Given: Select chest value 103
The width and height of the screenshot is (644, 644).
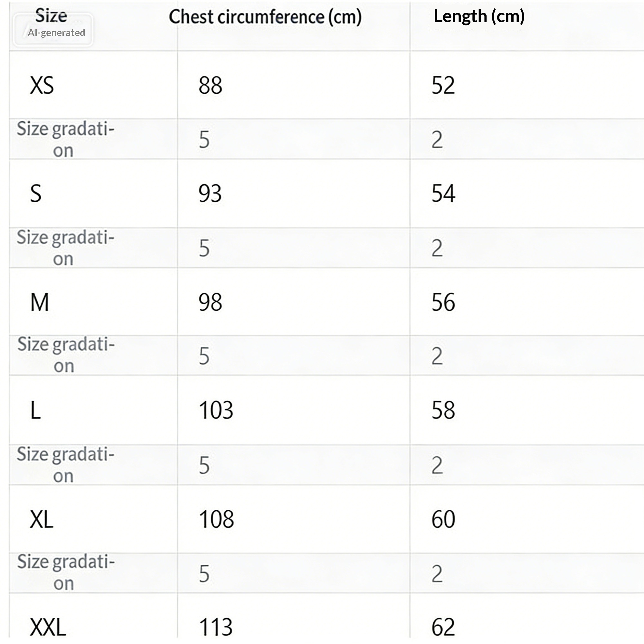Looking at the screenshot, I should pyautogui.click(x=216, y=410).
